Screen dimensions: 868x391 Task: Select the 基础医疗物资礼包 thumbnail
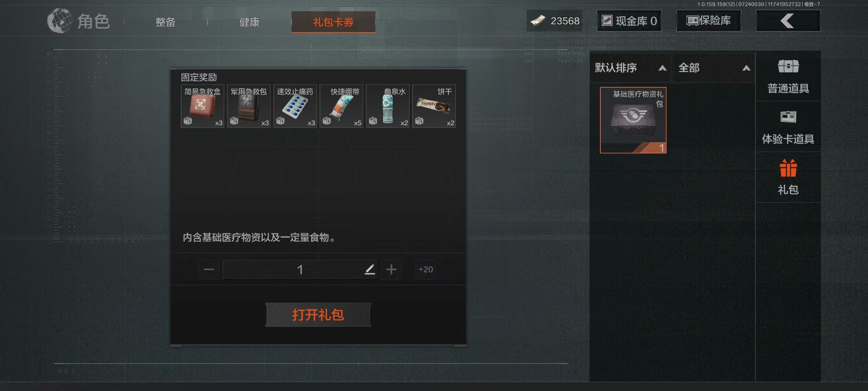pos(633,120)
